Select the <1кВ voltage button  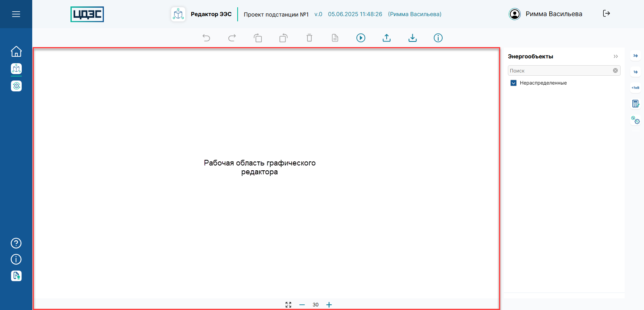635,88
